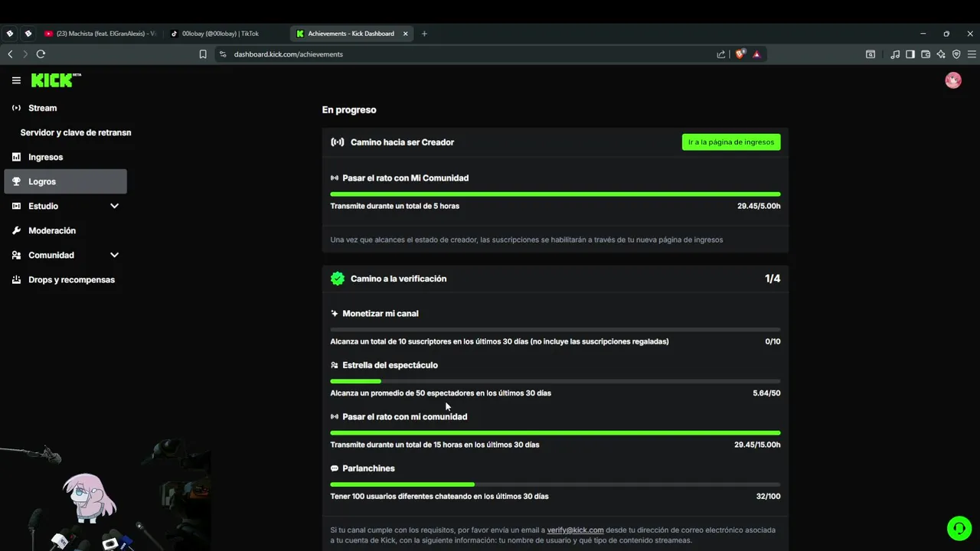Open Moderación wrench icon in the sidebar
This screenshot has height=551, width=980.
coord(17,230)
